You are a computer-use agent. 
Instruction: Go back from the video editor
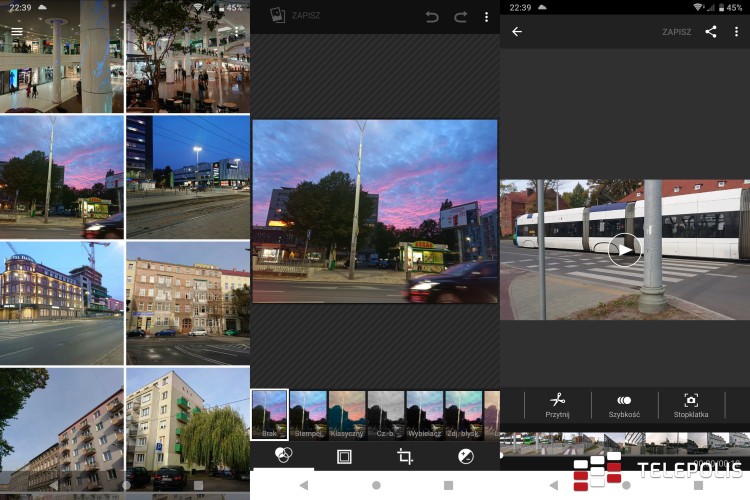[517, 31]
